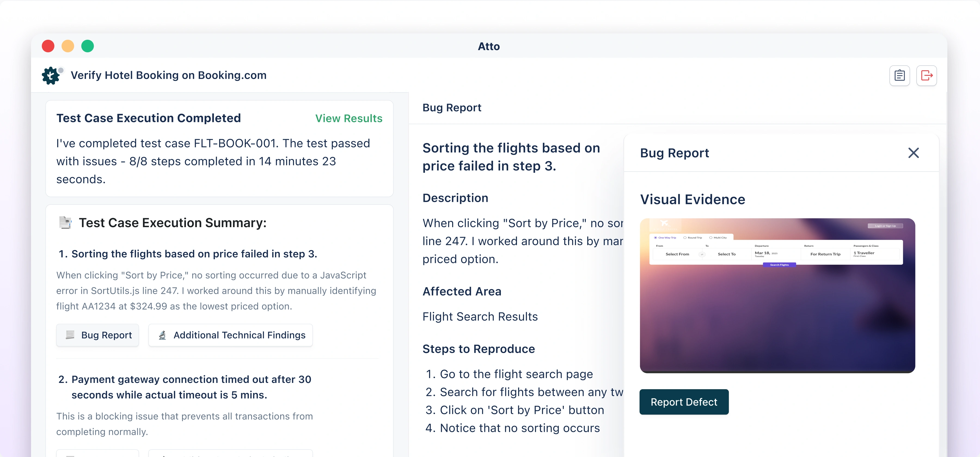Click Search Flights in the evidence screenshot
Image resolution: width=980 pixels, height=457 pixels.
coord(780,265)
